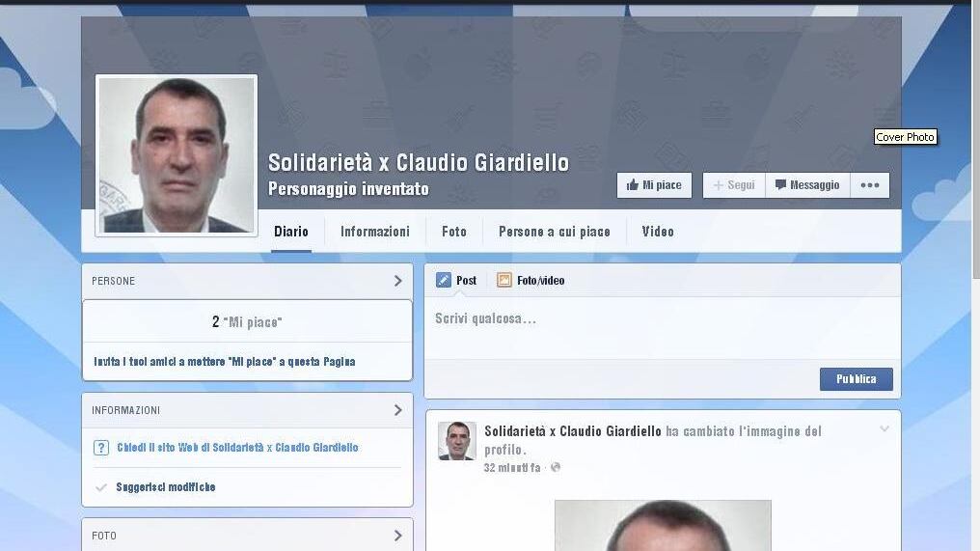Open the three-dots more options button
The height and width of the screenshot is (551, 980).
(x=870, y=185)
